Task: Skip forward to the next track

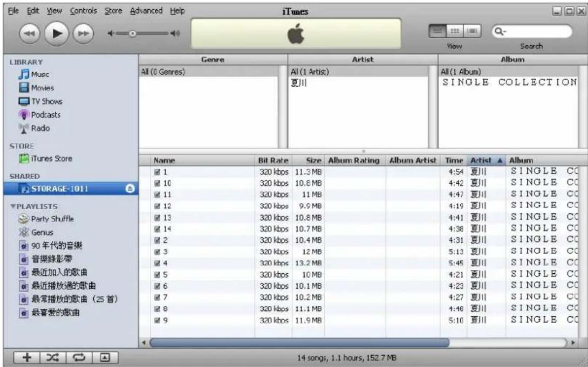Action: click(x=83, y=34)
